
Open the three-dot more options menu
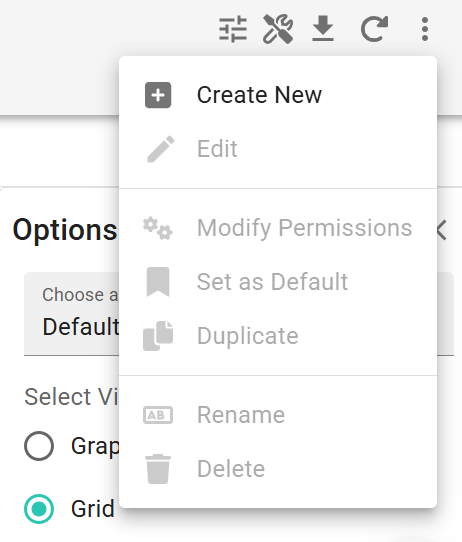(x=425, y=29)
